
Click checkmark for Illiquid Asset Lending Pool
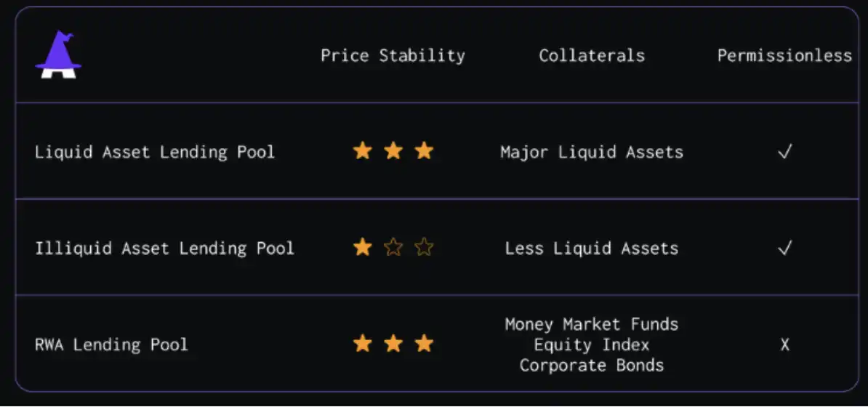pyautogui.click(x=784, y=249)
